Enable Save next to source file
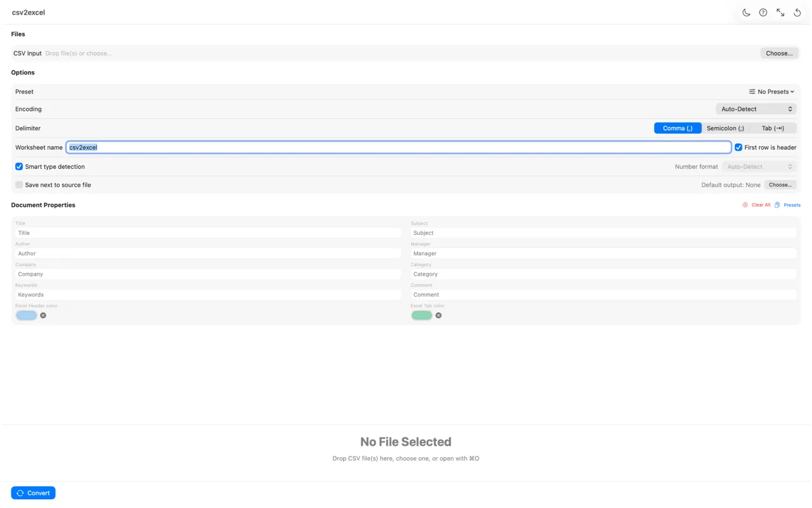Image resolution: width=812 pixels, height=508 pixels. tap(18, 185)
